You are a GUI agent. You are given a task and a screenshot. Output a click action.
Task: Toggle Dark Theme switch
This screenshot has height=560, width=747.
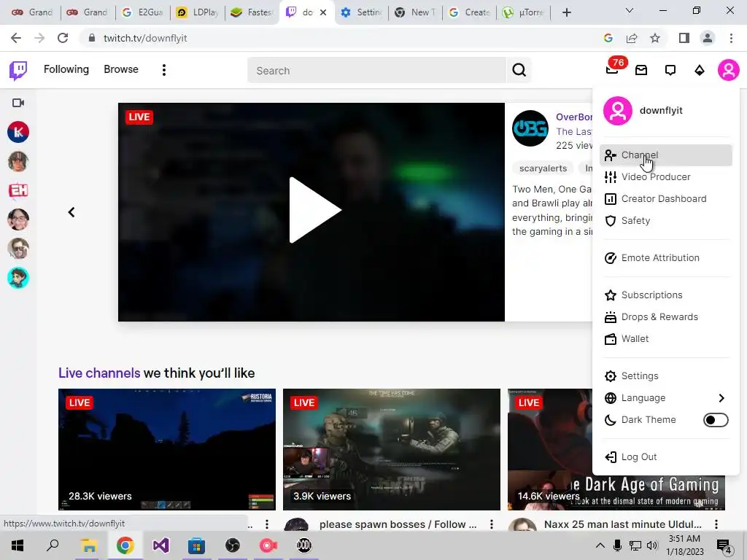click(716, 420)
